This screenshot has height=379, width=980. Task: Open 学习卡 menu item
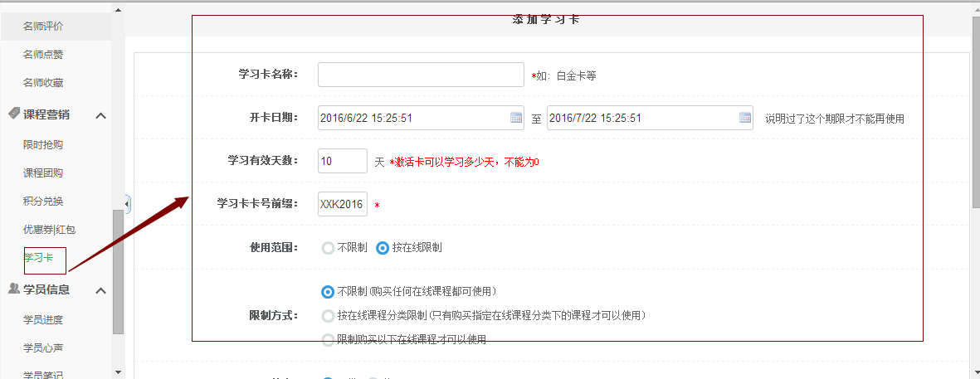(38, 258)
